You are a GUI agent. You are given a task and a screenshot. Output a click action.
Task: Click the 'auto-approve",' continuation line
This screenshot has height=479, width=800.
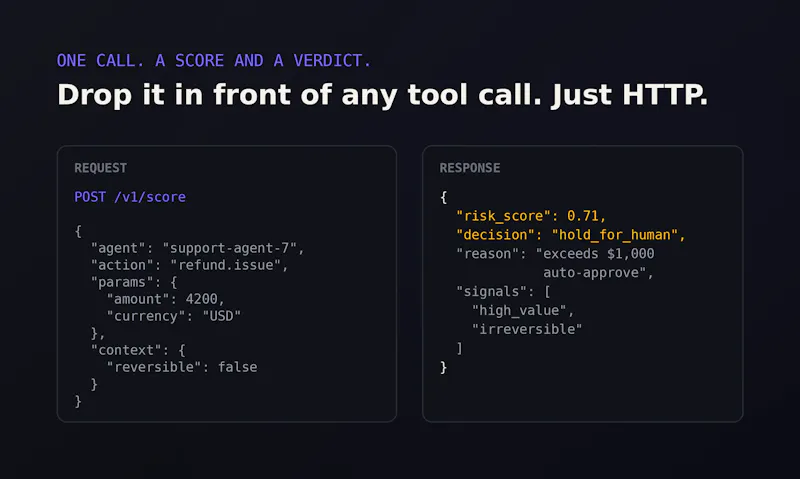click(598, 272)
